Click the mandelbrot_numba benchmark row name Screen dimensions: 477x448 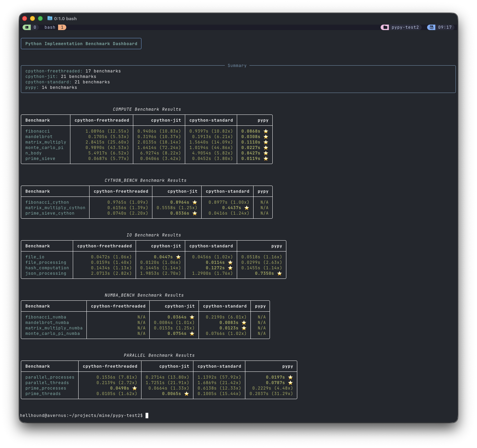pos(47,323)
